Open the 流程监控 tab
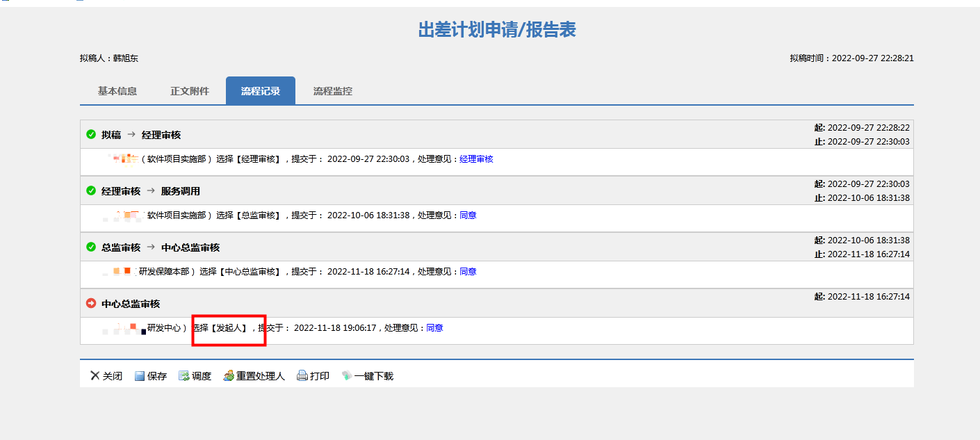980x440 pixels. tap(333, 91)
